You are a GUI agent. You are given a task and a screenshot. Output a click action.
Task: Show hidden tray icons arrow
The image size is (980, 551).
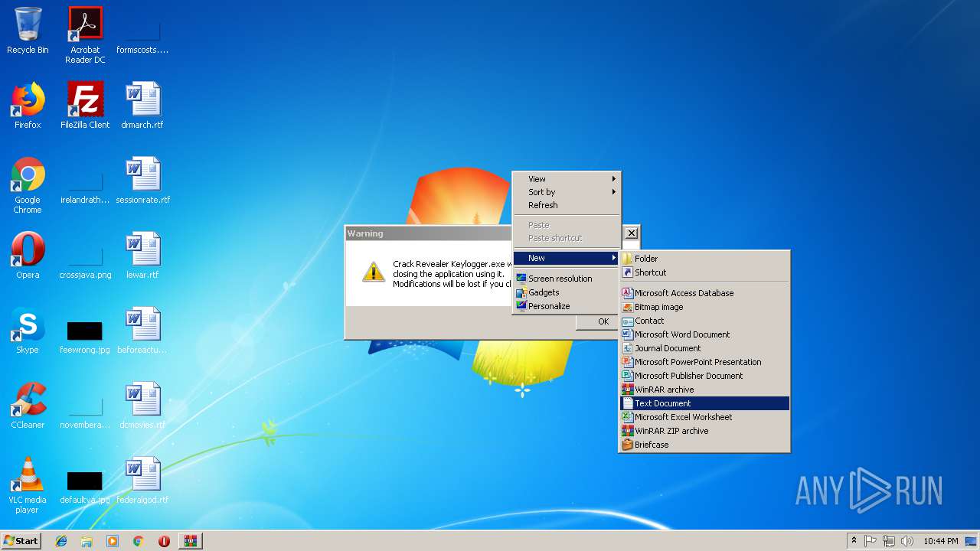tap(854, 541)
